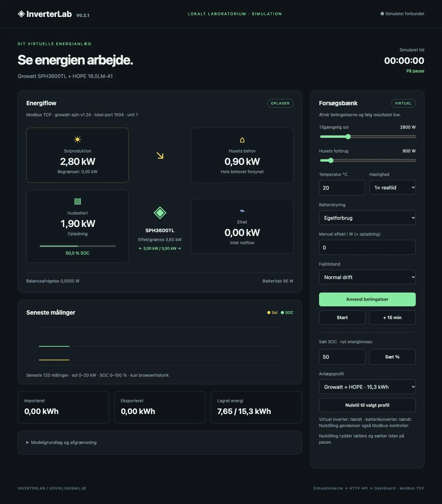Click the + 15 min button

(392, 317)
